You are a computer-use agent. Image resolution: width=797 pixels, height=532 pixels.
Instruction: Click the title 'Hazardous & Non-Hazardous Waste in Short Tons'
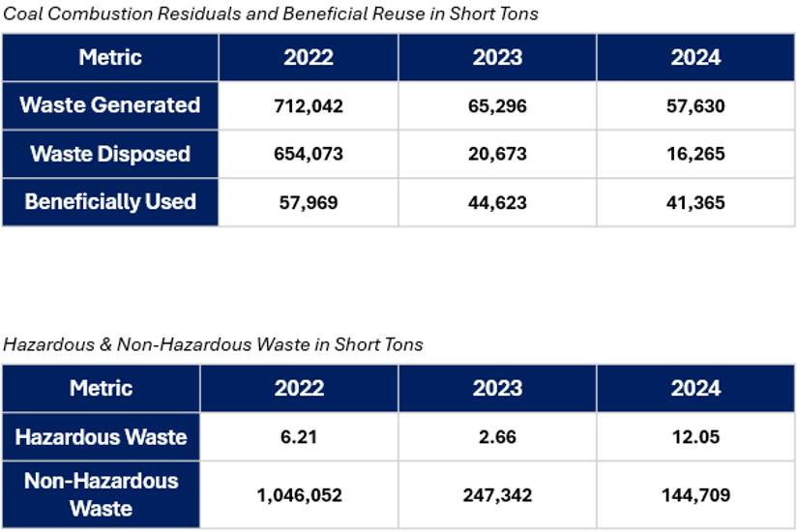[213, 344]
